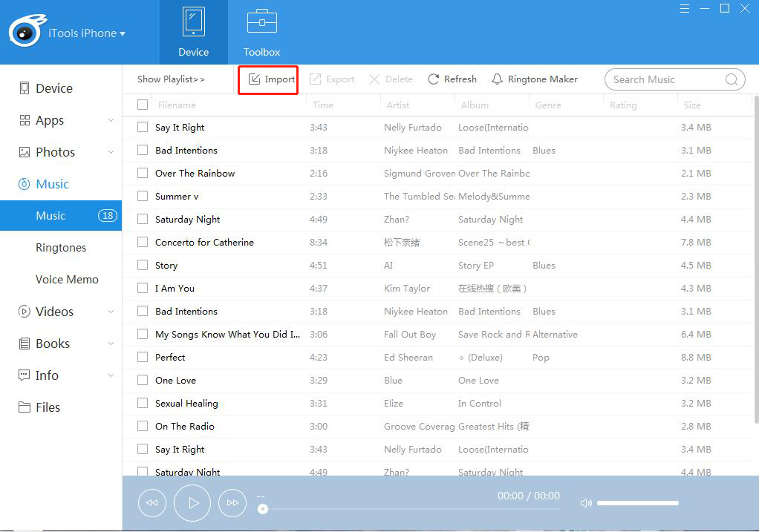Click the Books icon in sidebar

coord(25,344)
